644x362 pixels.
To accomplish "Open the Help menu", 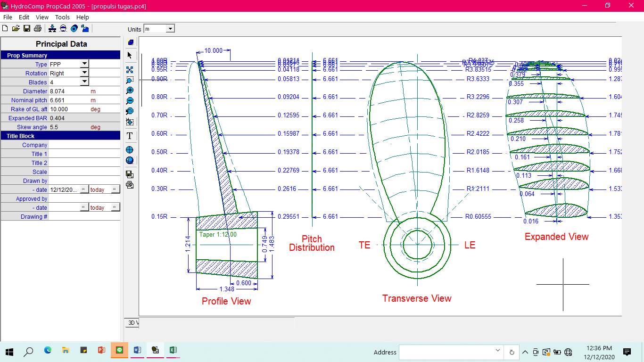I will (x=83, y=17).
